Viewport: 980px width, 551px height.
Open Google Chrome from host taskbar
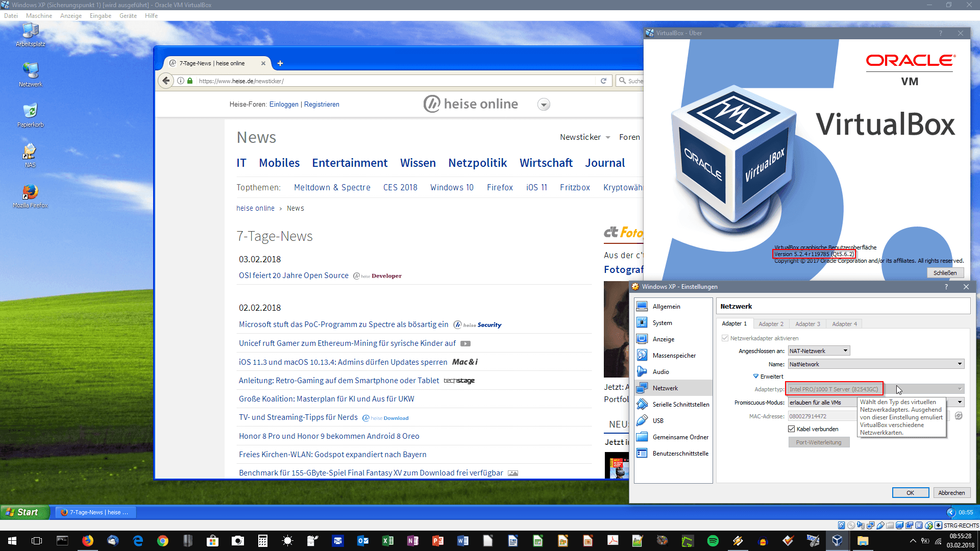[163, 541]
